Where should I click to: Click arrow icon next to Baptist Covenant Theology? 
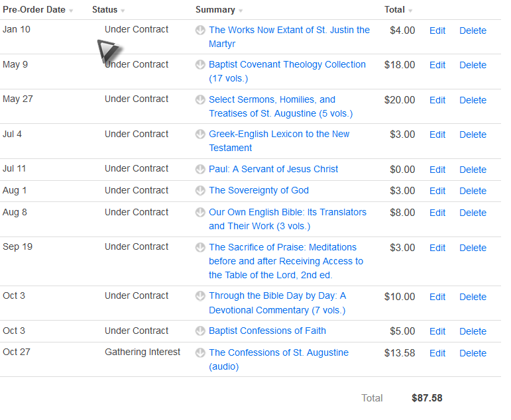pos(200,65)
